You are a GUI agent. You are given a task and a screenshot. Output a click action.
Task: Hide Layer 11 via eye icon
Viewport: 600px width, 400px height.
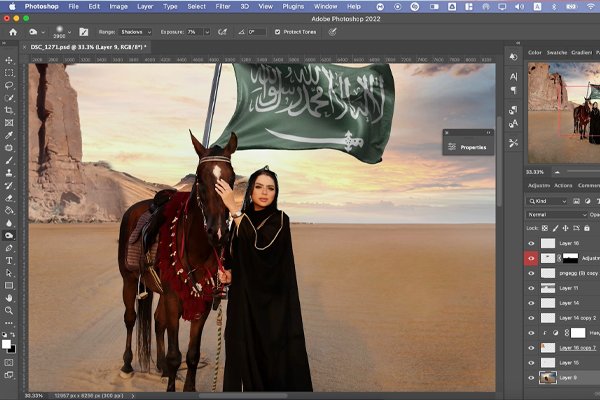pyautogui.click(x=531, y=288)
